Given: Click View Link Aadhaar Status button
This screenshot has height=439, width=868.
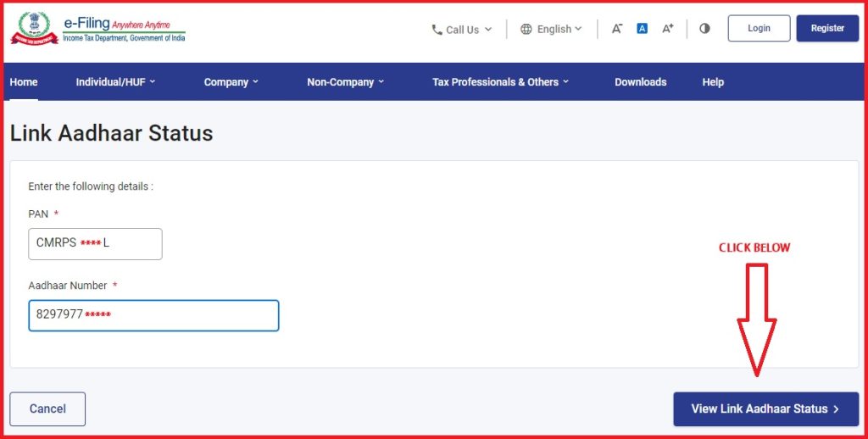Looking at the screenshot, I should (766, 409).
